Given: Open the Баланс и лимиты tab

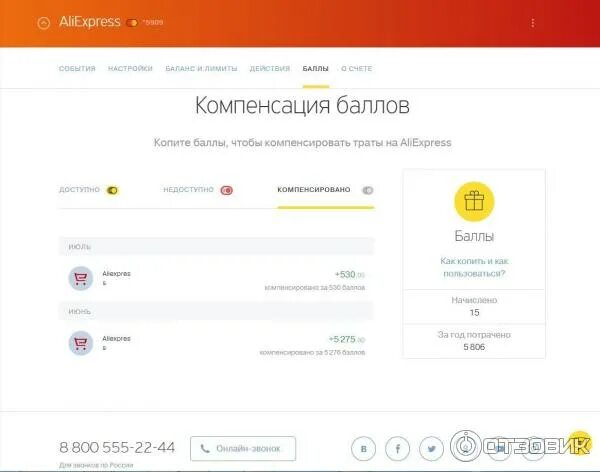Looking at the screenshot, I should tap(201, 69).
